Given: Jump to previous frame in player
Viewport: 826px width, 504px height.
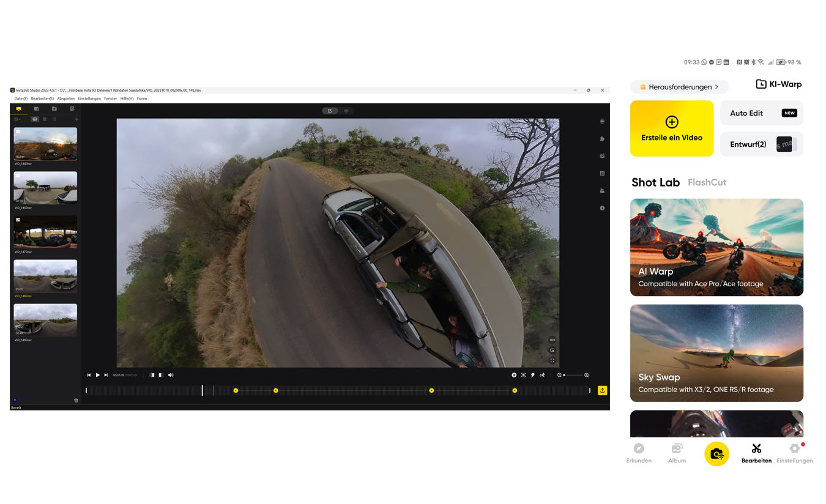Looking at the screenshot, I should point(89,375).
